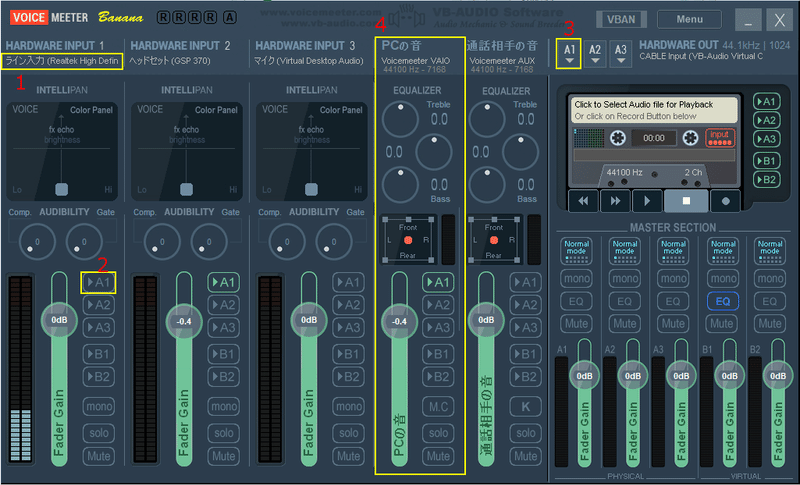
Task: Solo Hardware Input 3
Action: (x=348, y=433)
